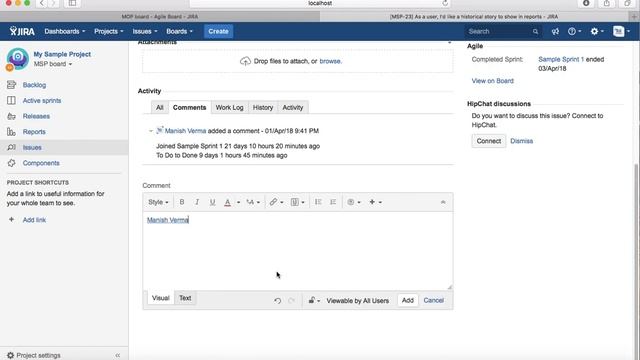This screenshot has width=640, height=360.
Task: Open My Sample Project link
Action: (x=62, y=54)
